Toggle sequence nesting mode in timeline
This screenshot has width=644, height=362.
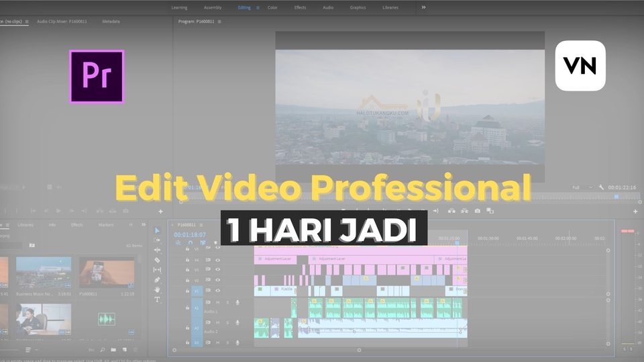178,243
